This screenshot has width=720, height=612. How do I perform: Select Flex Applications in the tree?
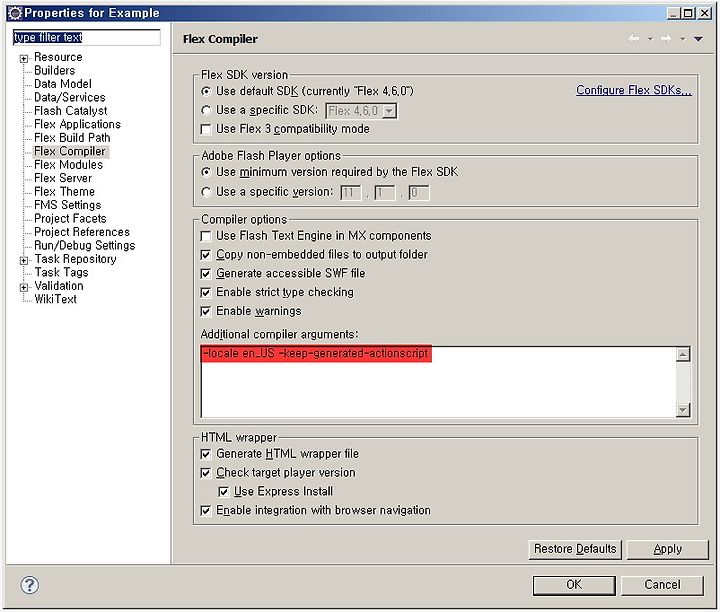[x=78, y=124]
